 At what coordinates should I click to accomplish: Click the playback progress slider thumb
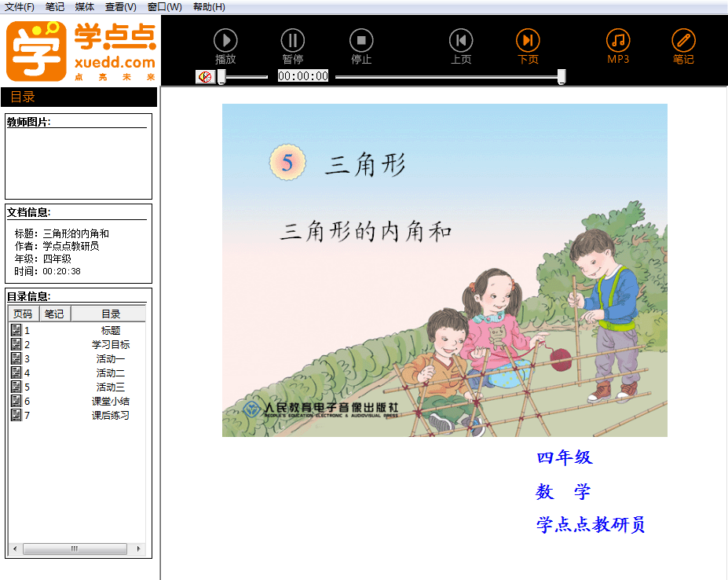pyautogui.click(x=562, y=77)
